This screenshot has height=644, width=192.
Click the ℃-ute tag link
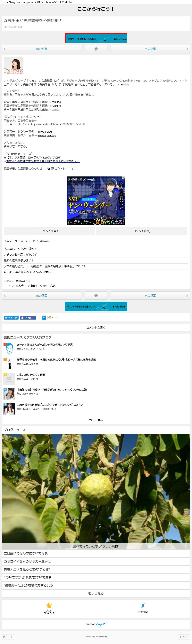point(43,285)
